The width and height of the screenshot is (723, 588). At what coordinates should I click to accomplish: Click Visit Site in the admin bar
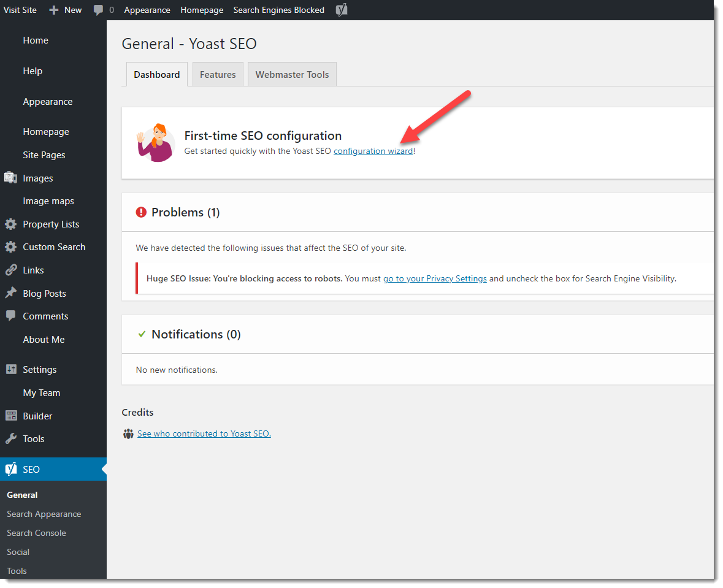point(20,10)
